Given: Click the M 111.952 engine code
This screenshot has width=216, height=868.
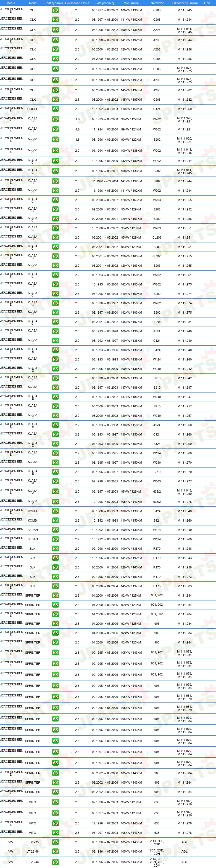Looking at the screenshot, I should [185, 209].
